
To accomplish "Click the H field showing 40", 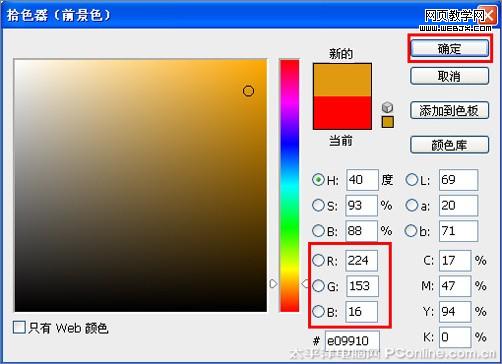I will [x=362, y=180].
